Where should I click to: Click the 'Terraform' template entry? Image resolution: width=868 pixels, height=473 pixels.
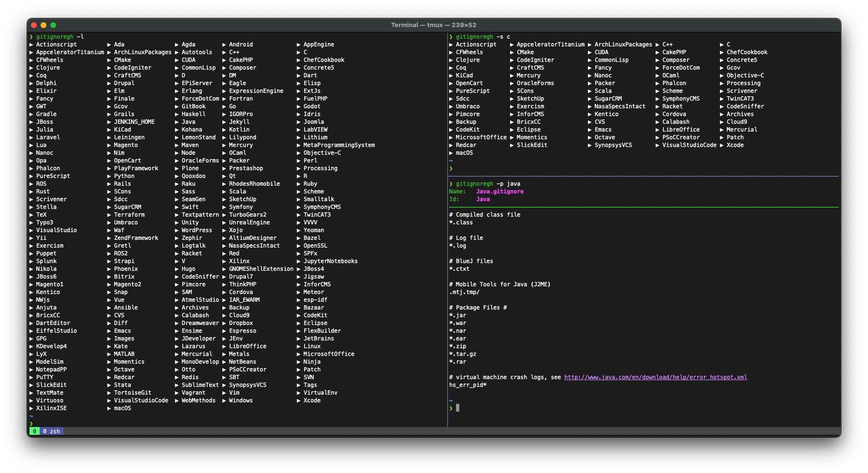click(129, 215)
